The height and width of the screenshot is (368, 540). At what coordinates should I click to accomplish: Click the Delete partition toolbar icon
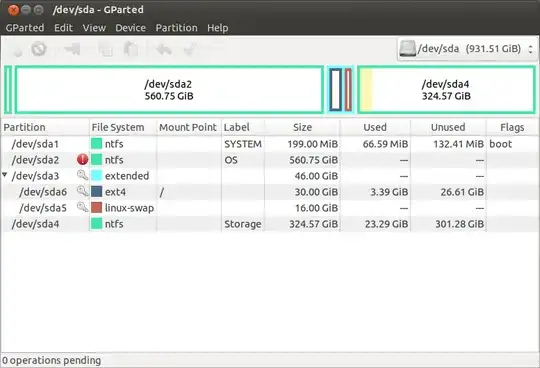click(39, 49)
